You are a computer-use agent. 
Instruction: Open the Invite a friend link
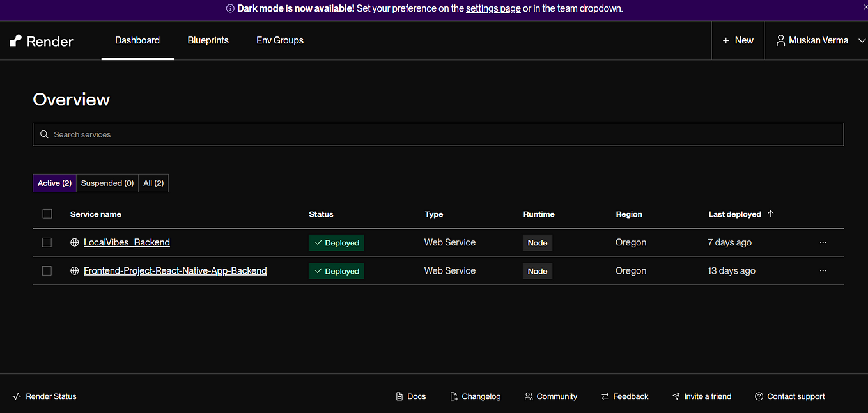[702, 396]
